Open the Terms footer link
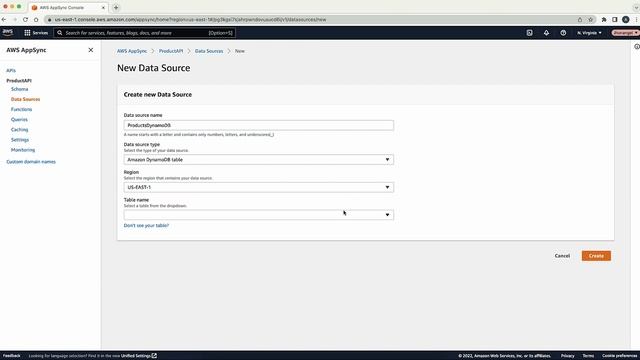Screen dimensions: 640x360 (x=588, y=356)
